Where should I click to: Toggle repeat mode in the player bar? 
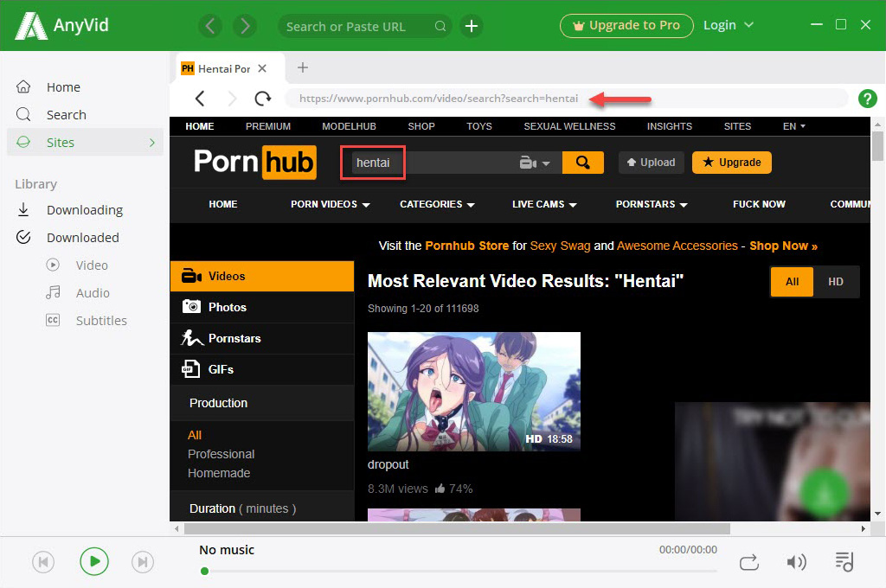click(x=749, y=563)
